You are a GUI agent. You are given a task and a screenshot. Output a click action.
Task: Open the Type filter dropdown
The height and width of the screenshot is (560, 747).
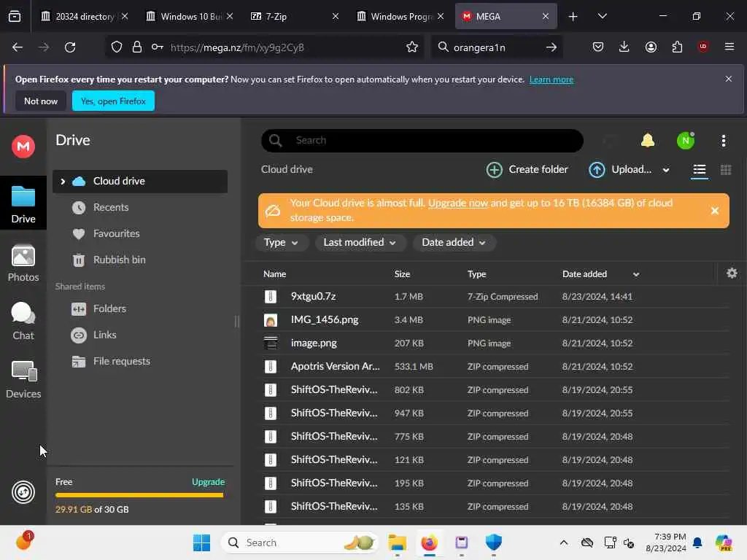point(281,242)
